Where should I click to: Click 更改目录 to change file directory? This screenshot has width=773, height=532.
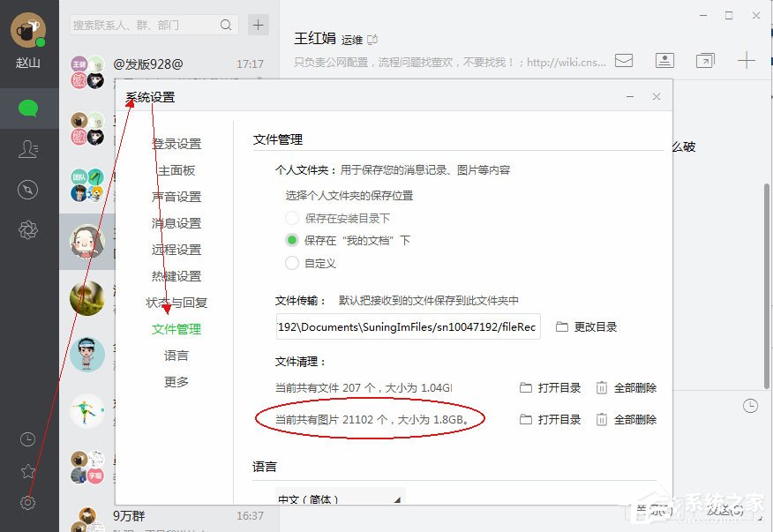[593, 326]
